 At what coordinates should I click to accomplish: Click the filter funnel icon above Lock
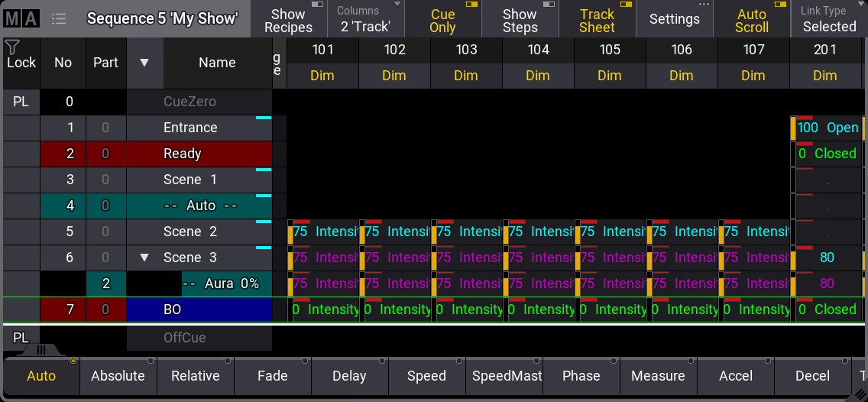[12, 47]
